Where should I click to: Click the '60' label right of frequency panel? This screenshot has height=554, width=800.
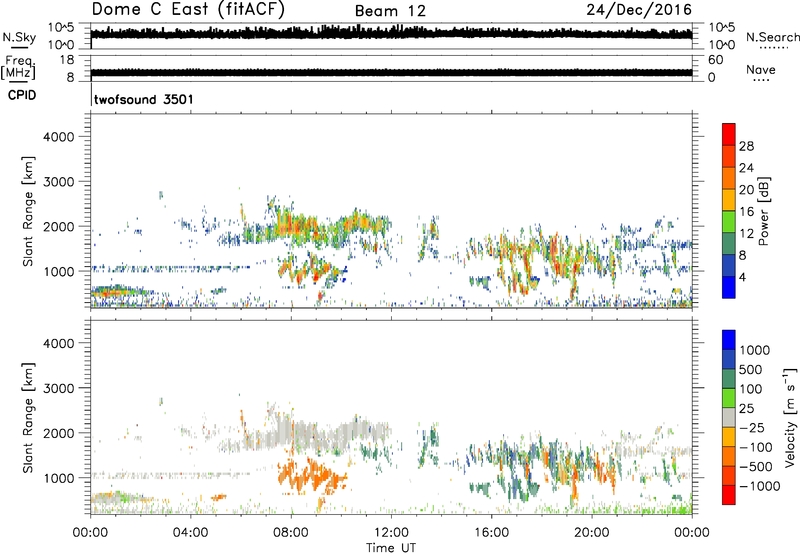pos(715,60)
